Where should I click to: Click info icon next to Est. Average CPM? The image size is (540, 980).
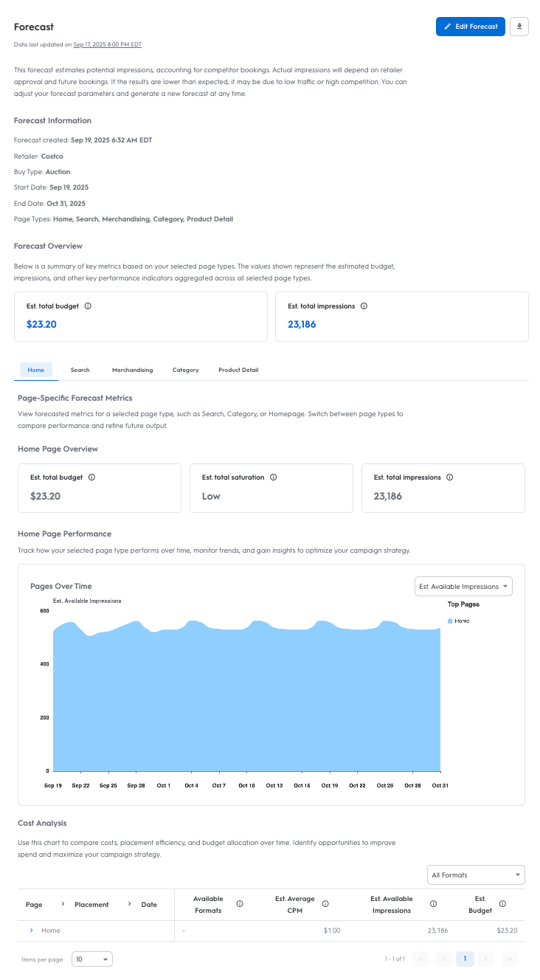pos(325,904)
